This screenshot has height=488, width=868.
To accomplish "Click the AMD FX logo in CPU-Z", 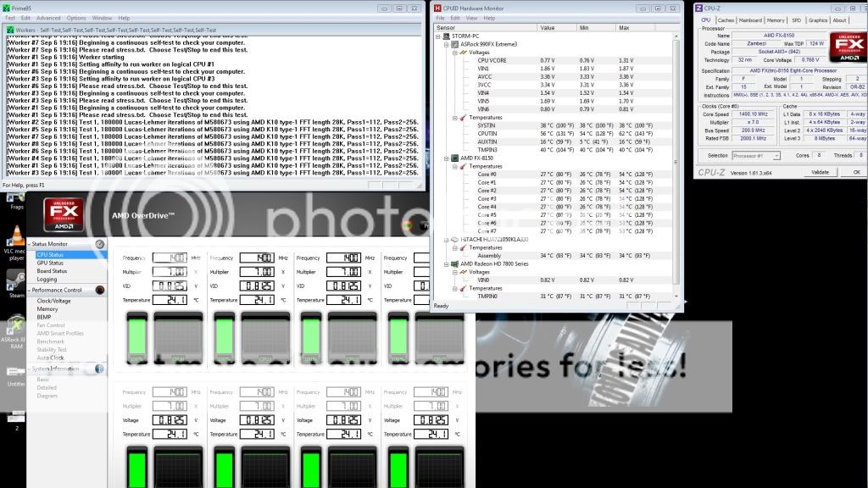I will coord(849,47).
